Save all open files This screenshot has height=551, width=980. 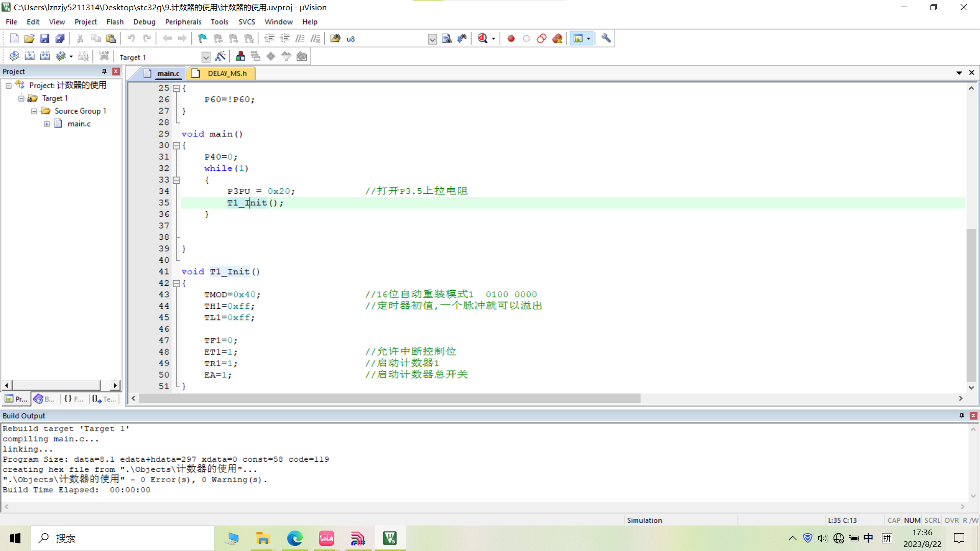[60, 38]
